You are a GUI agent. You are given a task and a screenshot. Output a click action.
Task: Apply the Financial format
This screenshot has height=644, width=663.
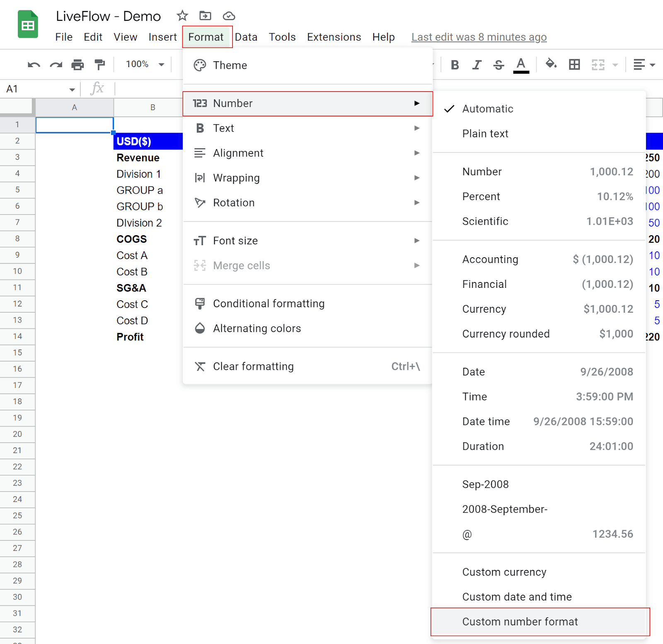(x=539, y=285)
